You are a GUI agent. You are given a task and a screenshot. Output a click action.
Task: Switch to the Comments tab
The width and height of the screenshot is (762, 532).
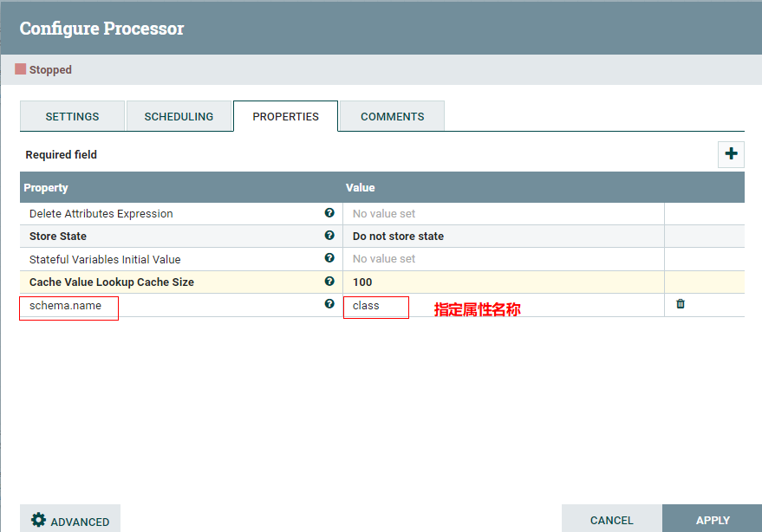click(x=391, y=115)
